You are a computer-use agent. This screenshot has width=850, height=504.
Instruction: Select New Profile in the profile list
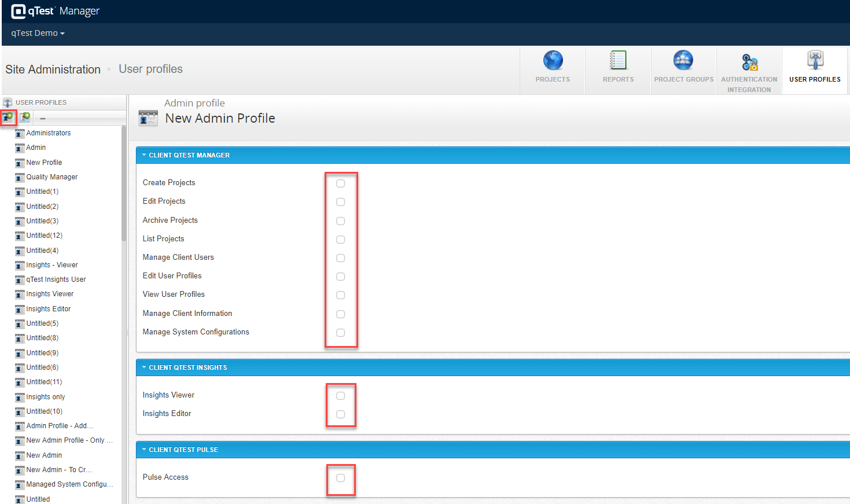[44, 163]
